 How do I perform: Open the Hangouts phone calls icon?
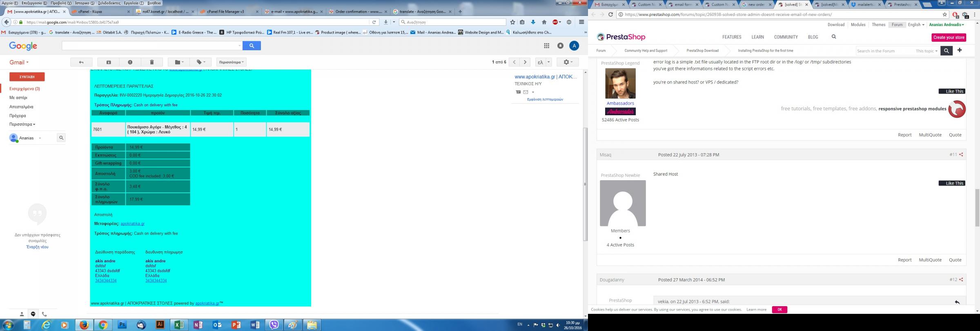click(44, 314)
